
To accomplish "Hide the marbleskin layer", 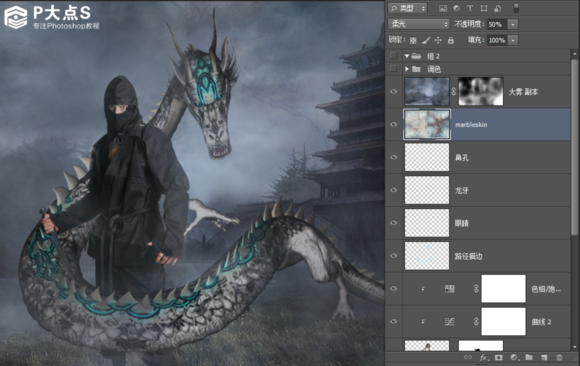I will coord(394,124).
